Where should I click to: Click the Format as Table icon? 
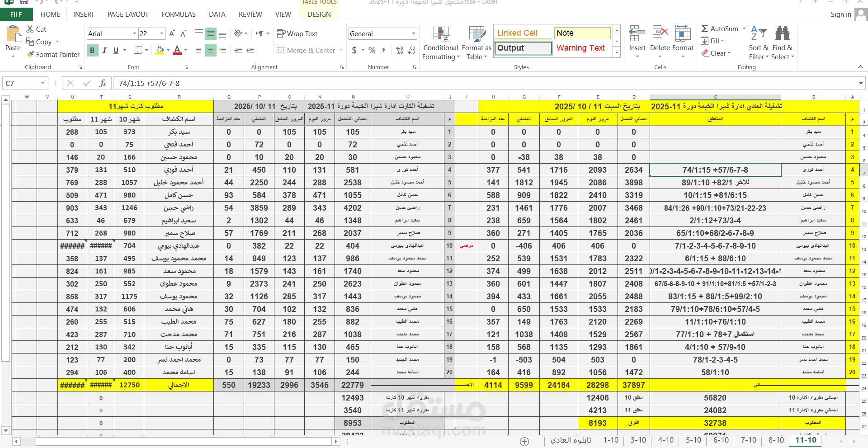(x=476, y=34)
